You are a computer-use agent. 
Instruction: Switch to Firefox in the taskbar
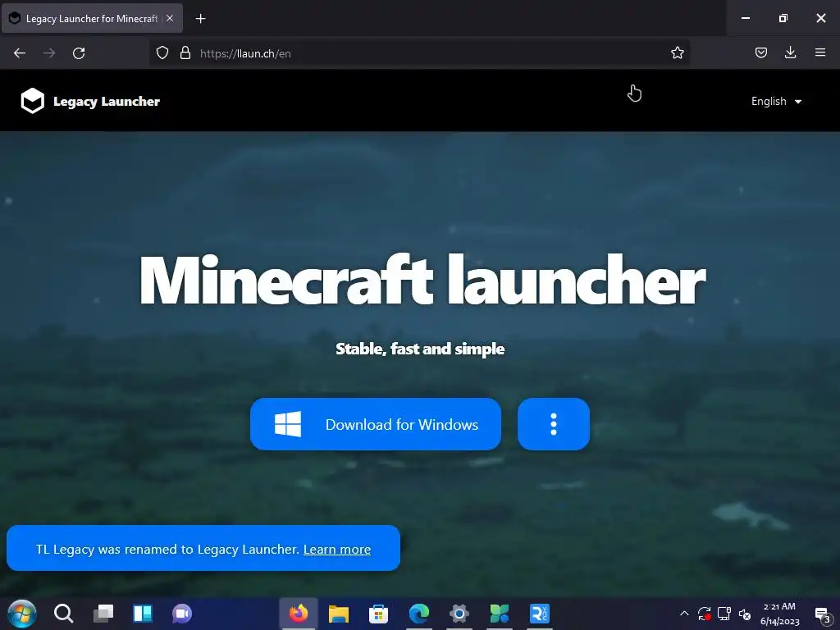pyautogui.click(x=299, y=614)
